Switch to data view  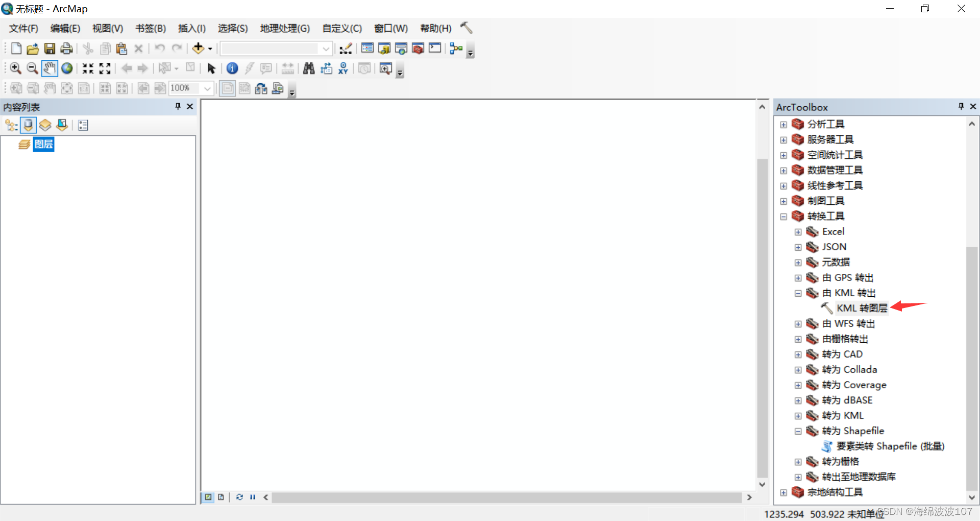click(208, 497)
